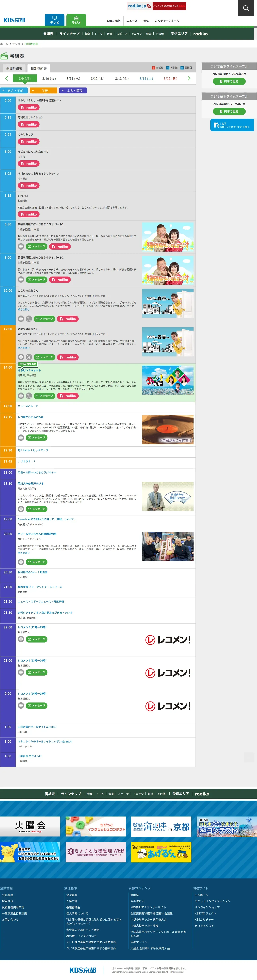Click メッセージ button for レコメン！(23時〜24時)
The height and width of the screenshot is (980, 257).
pos(37,672)
